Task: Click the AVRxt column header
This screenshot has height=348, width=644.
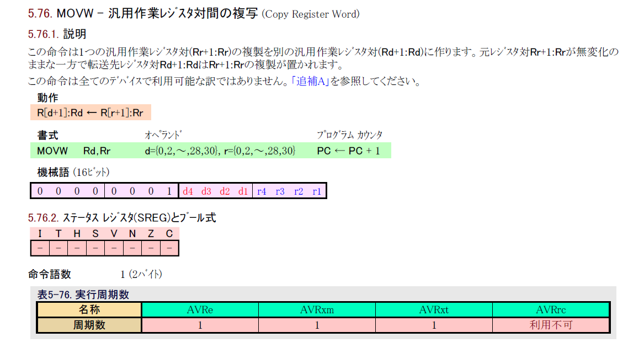Action: click(434, 310)
